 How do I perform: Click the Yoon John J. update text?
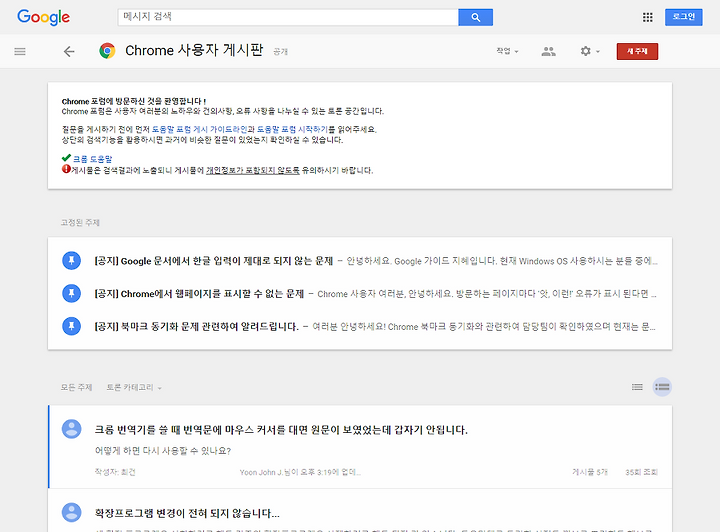pyautogui.click(x=300, y=472)
